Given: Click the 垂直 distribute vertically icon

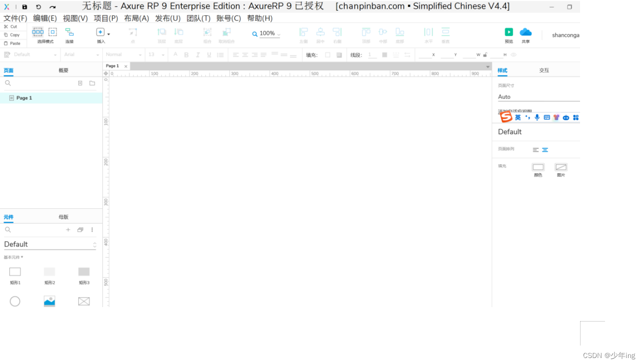Looking at the screenshot, I should (445, 32).
